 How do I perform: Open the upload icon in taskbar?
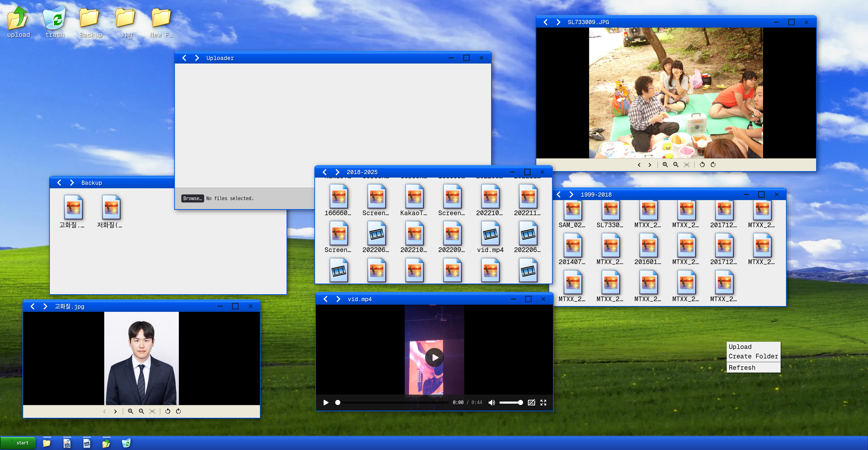click(106, 443)
